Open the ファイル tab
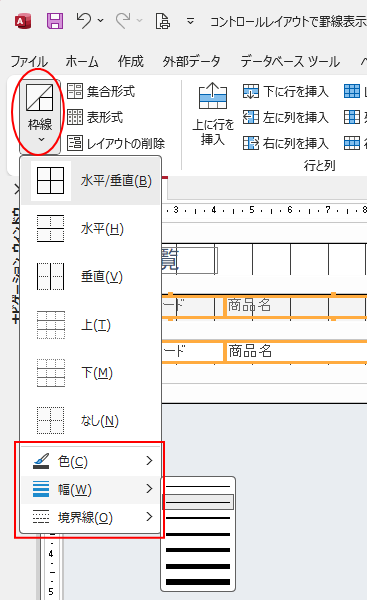The height and width of the screenshot is (600, 367). point(29,61)
